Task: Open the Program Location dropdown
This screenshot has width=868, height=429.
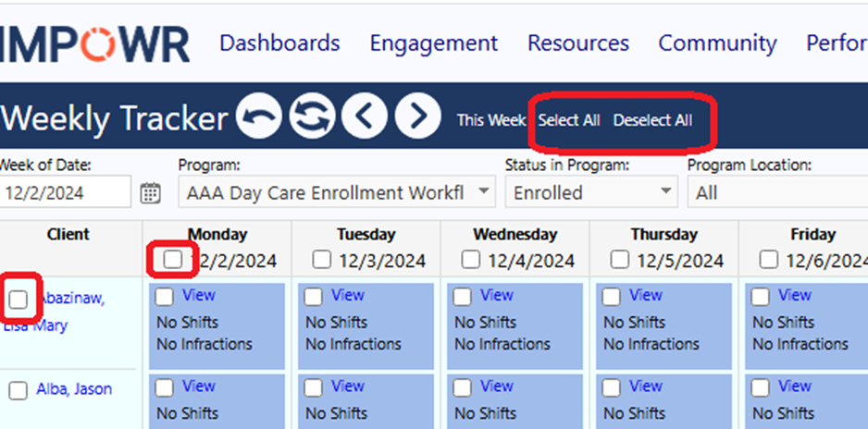Action: tap(777, 191)
